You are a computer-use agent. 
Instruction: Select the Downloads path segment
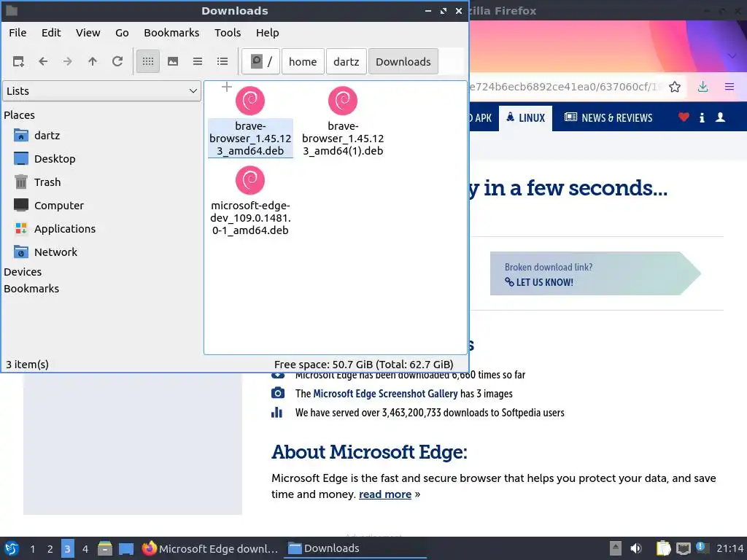click(x=403, y=61)
